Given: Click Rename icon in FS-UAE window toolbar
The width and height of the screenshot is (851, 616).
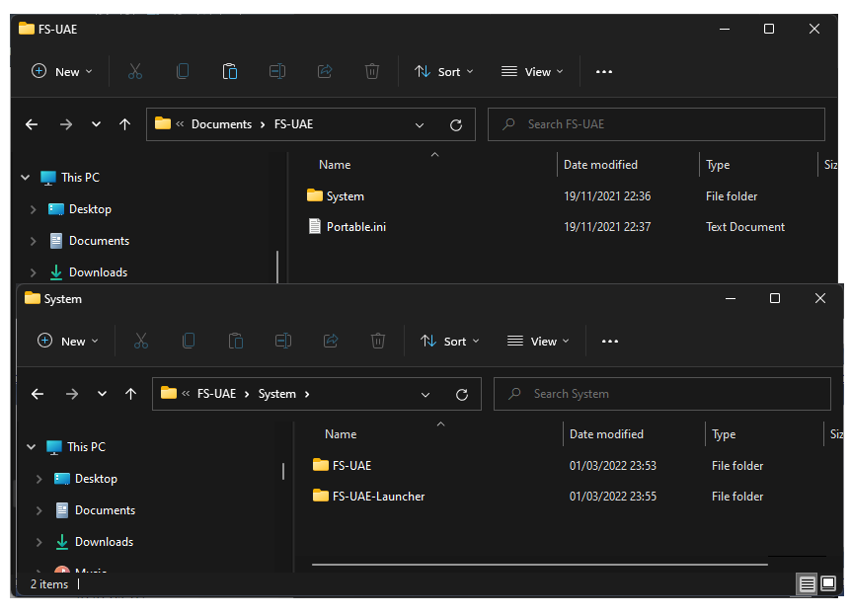Looking at the screenshot, I should (277, 72).
